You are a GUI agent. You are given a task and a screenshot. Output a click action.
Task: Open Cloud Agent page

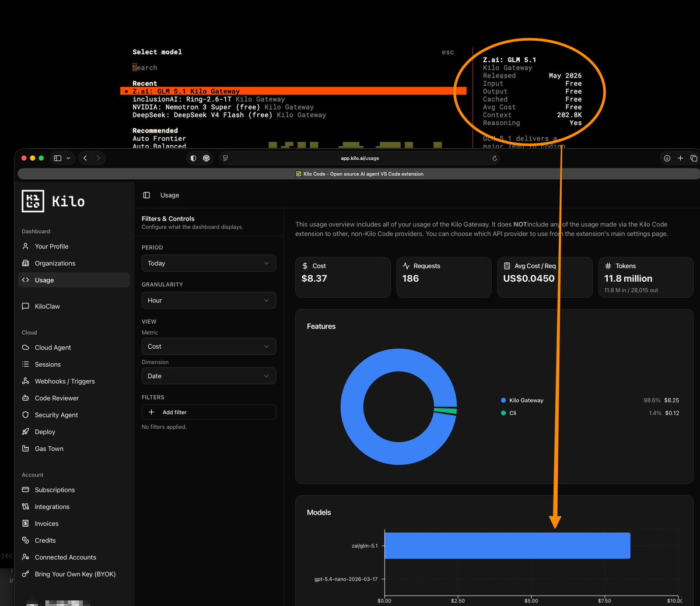pos(52,348)
